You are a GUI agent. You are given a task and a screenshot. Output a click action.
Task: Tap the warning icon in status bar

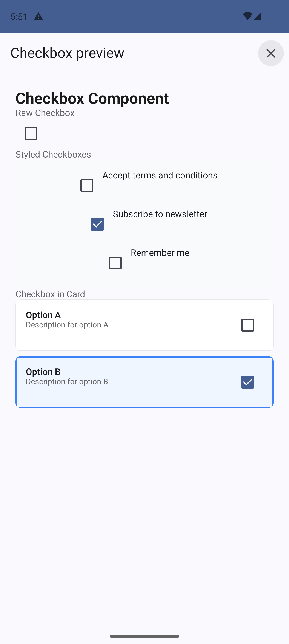point(38,17)
